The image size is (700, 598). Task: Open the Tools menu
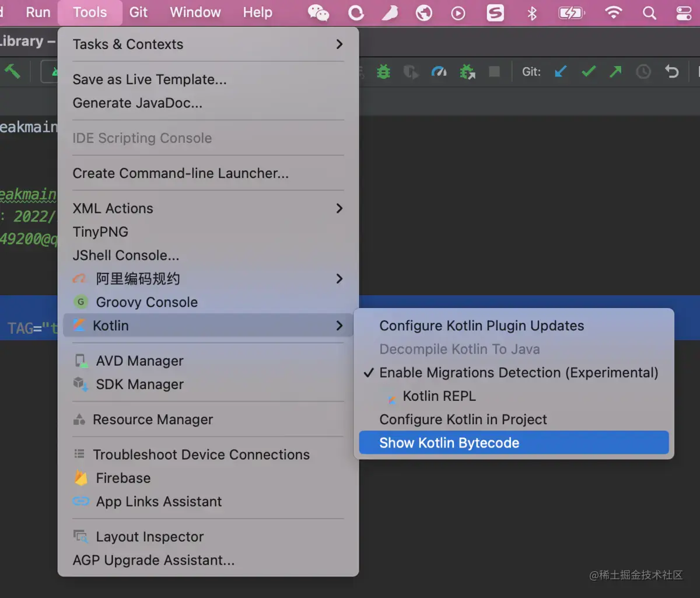(90, 12)
